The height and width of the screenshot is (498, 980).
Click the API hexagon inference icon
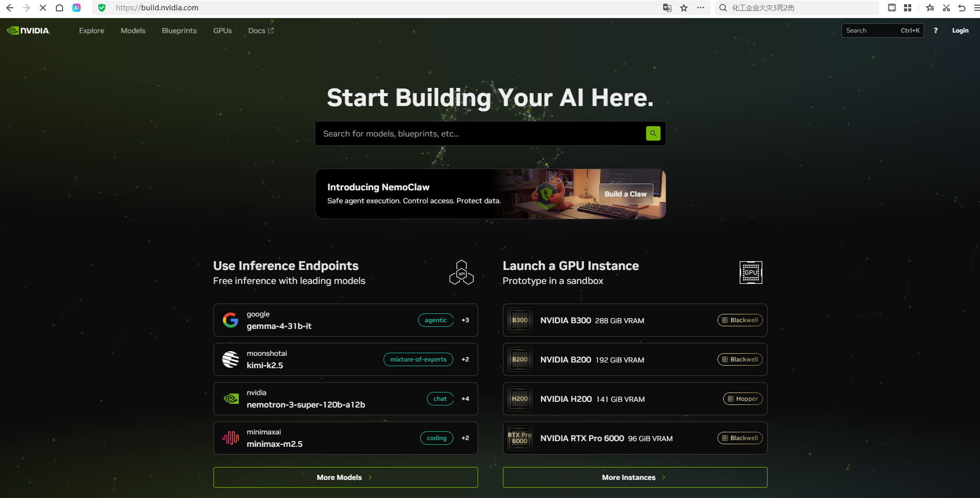(x=462, y=273)
